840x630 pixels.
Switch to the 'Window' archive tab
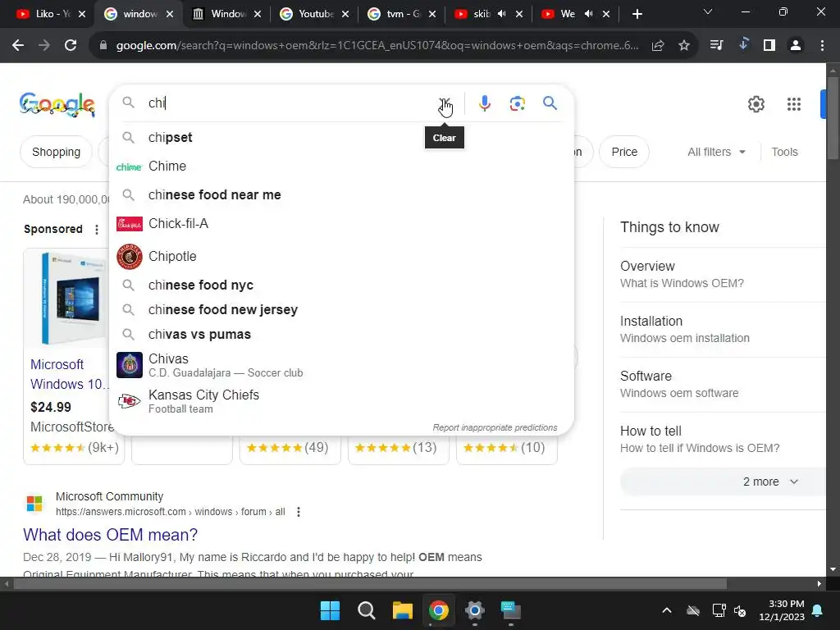click(x=226, y=14)
